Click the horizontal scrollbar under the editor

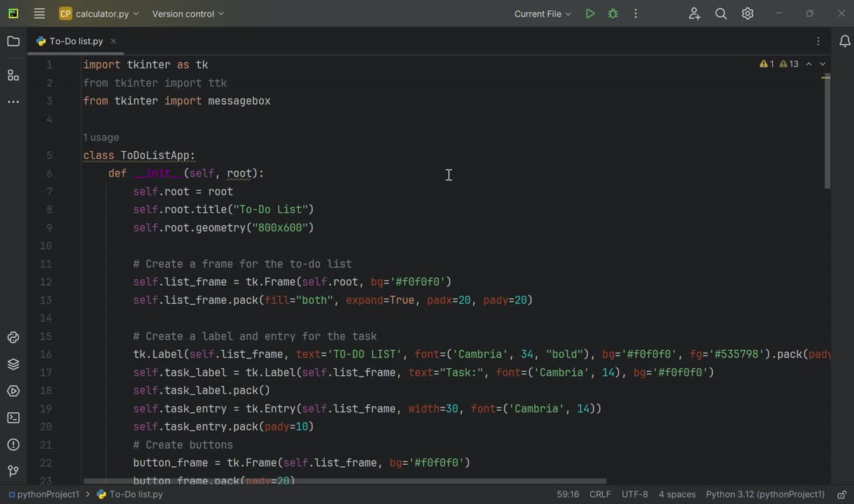[x=344, y=482]
